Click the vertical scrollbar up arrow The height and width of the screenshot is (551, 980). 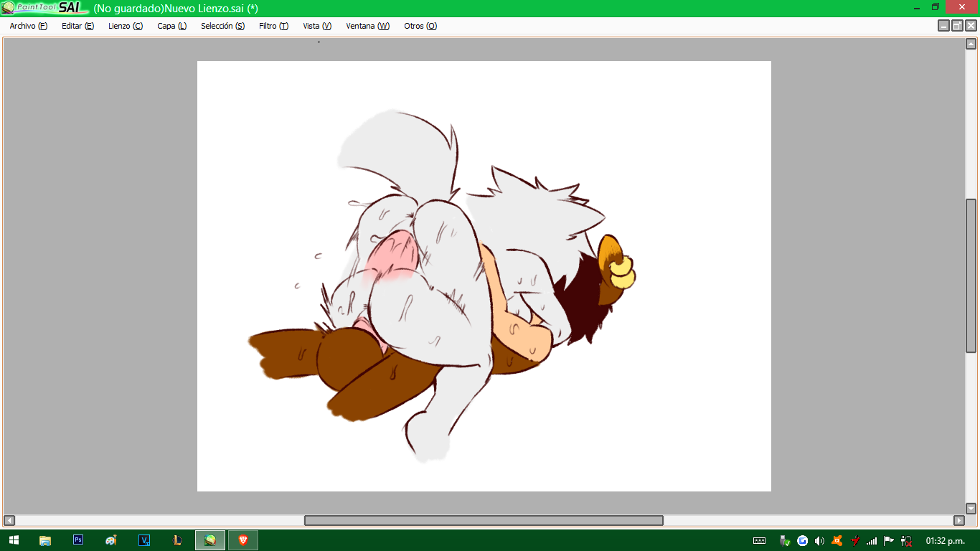(971, 44)
